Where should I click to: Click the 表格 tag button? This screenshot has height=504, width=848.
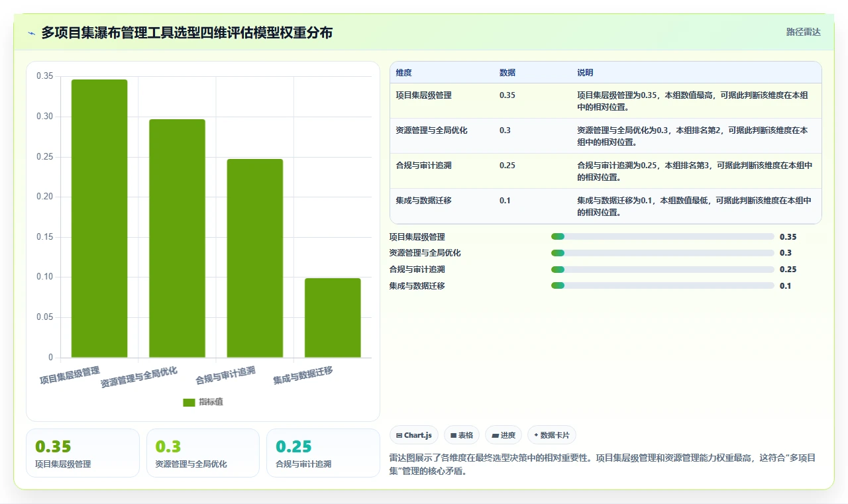click(x=462, y=435)
